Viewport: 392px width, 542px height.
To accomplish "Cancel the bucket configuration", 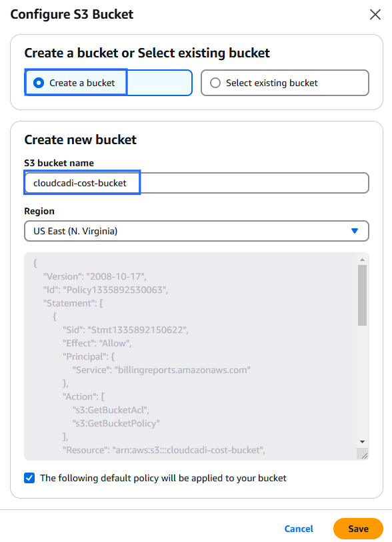I will [x=299, y=528].
